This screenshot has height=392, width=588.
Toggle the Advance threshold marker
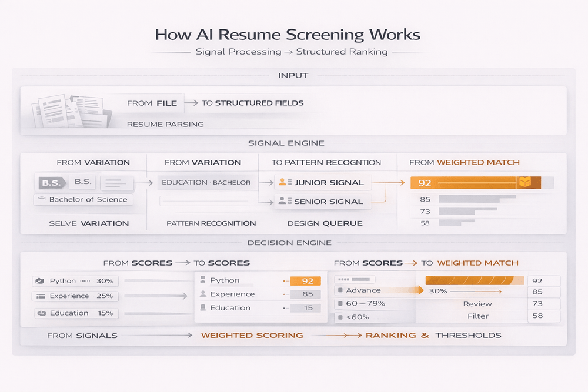coord(339,290)
